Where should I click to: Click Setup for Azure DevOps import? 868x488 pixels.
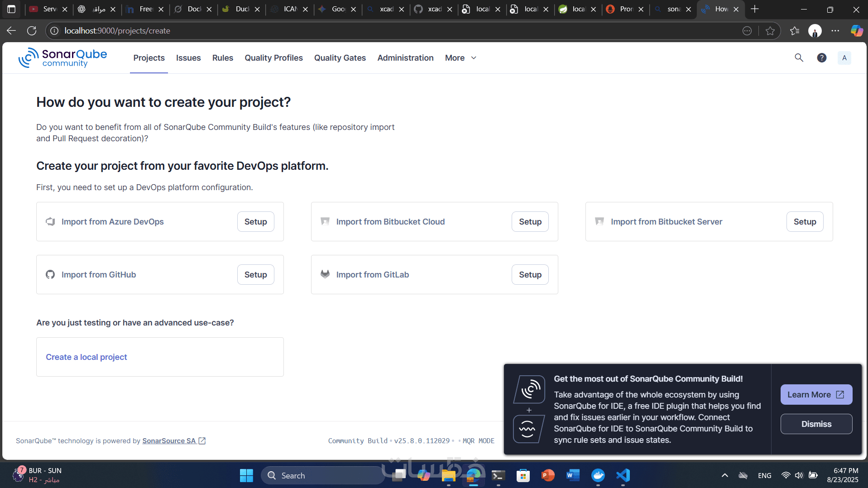click(x=255, y=222)
